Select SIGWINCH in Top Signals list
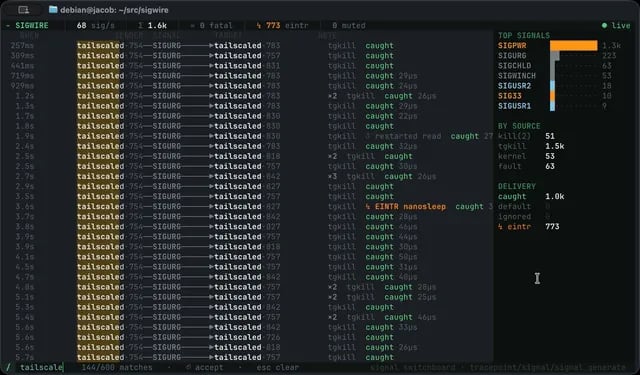 (517, 75)
